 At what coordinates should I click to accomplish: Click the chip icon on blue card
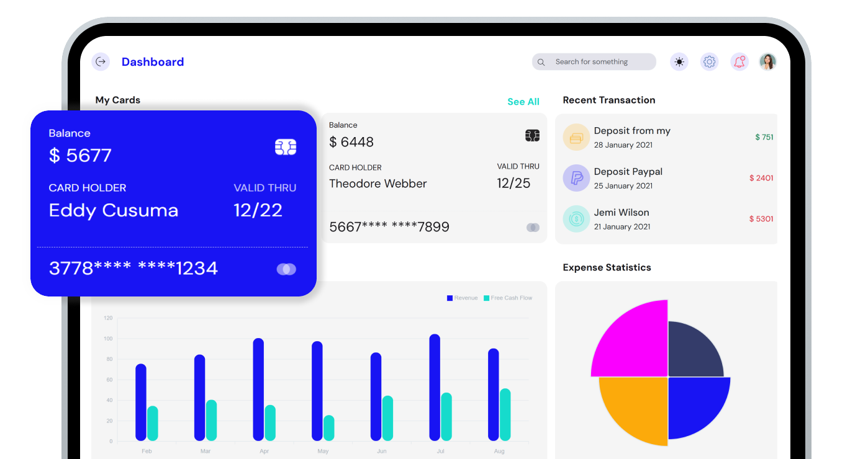tap(286, 147)
